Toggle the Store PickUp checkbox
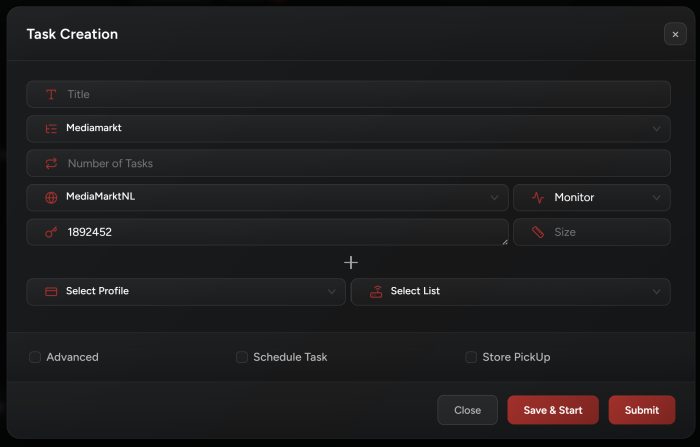 pyautogui.click(x=471, y=357)
